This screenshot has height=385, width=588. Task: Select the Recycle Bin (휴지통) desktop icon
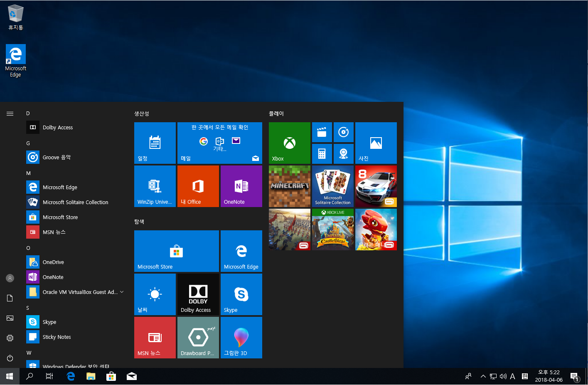[16, 17]
